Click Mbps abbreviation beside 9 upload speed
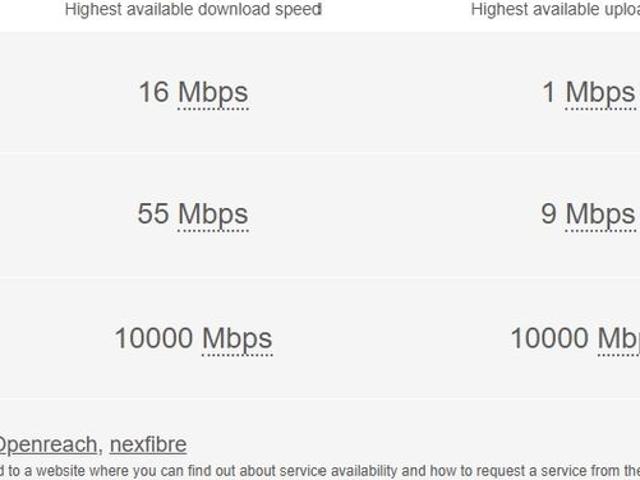This screenshot has height=480, width=640. pyautogui.click(x=600, y=214)
